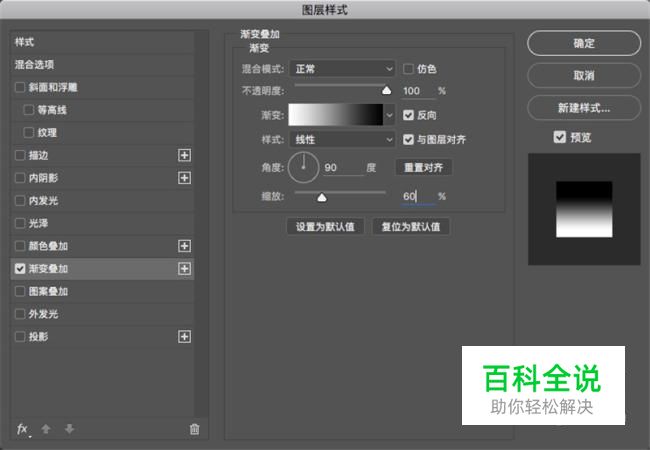
Task: Enable the 颜色叠加 checkbox
Action: pos(20,246)
